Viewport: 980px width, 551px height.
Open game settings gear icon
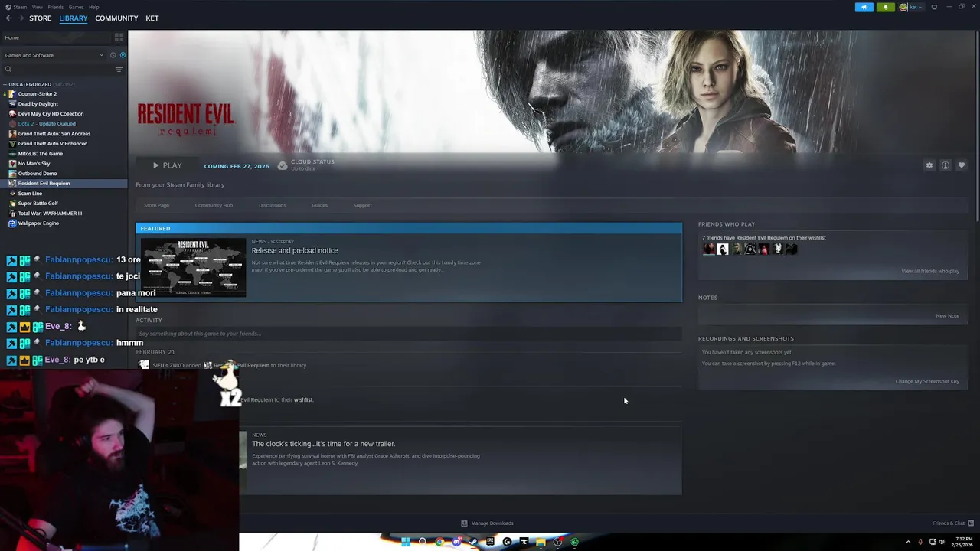tap(929, 165)
